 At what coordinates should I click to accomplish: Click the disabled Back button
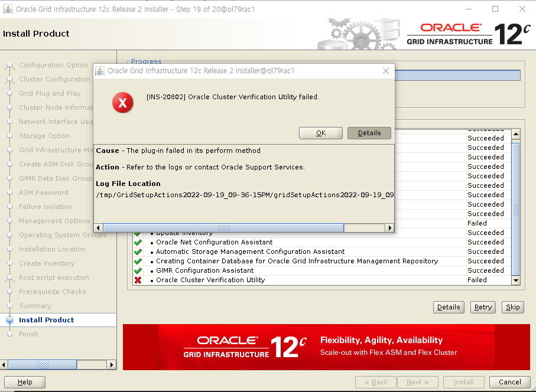click(376, 382)
